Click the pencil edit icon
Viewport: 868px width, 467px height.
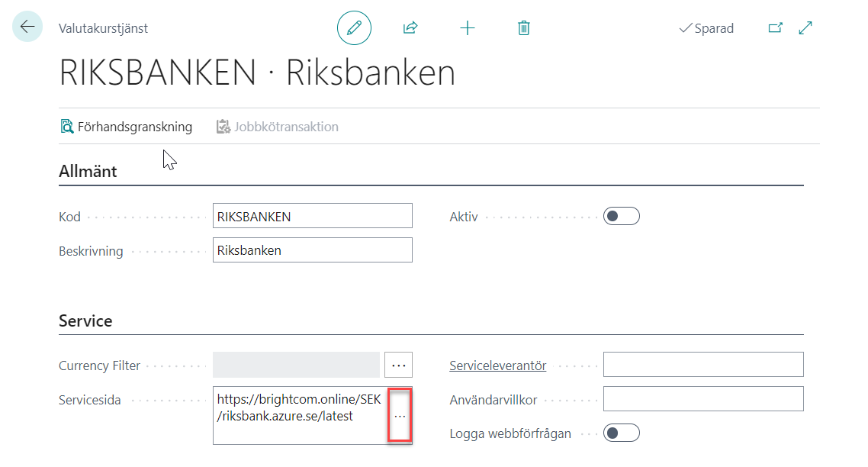coord(354,27)
